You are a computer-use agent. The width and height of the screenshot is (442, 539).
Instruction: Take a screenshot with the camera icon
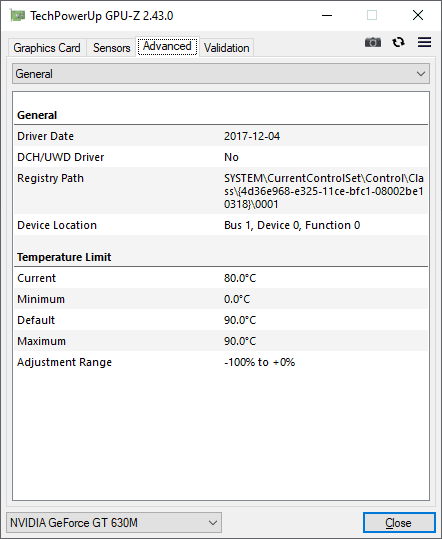(x=373, y=42)
